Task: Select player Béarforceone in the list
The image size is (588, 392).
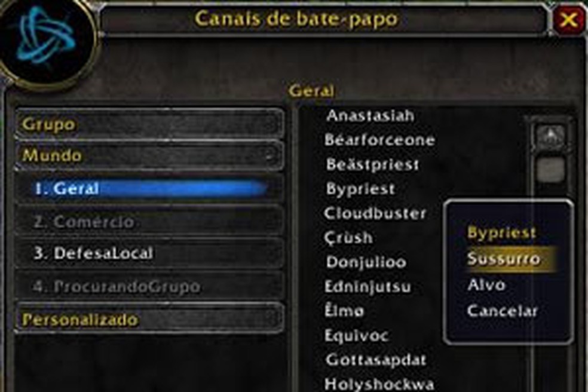Action: [x=379, y=140]
